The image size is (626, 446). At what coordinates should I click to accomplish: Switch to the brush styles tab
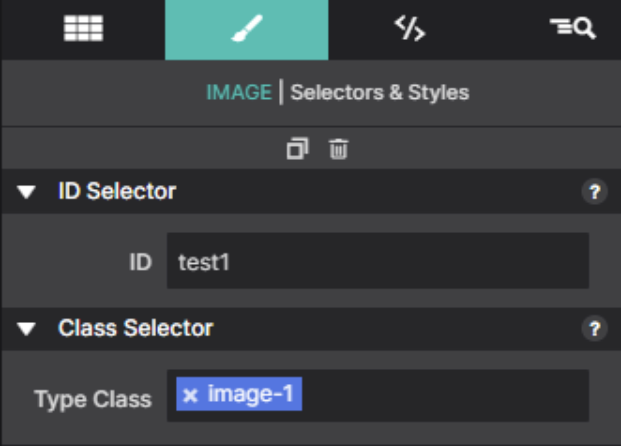pos(246,30)
